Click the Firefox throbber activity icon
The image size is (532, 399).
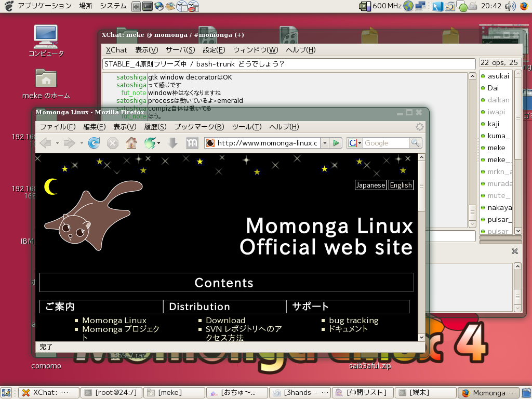coord(420,127)
